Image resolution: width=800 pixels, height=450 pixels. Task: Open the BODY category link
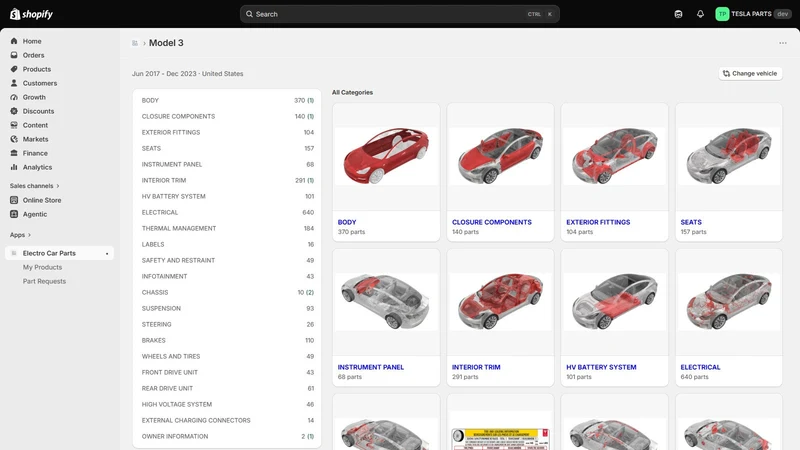coord(347,222)
